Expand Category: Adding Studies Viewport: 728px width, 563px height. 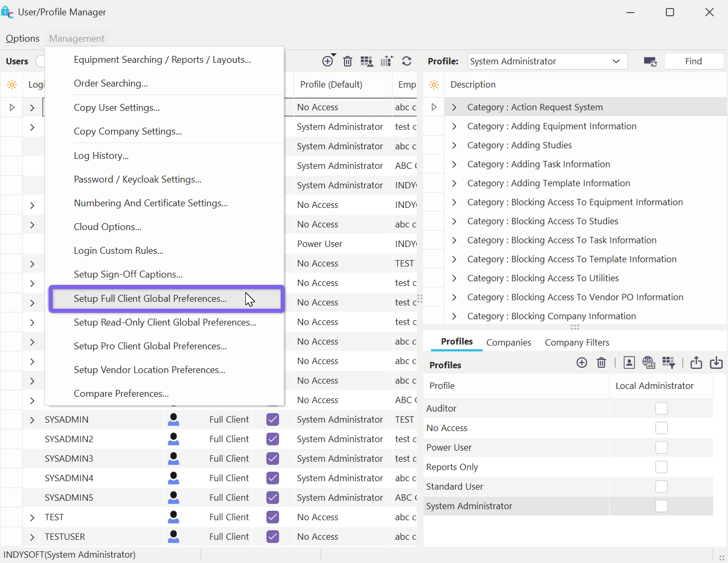coord(454,145)
